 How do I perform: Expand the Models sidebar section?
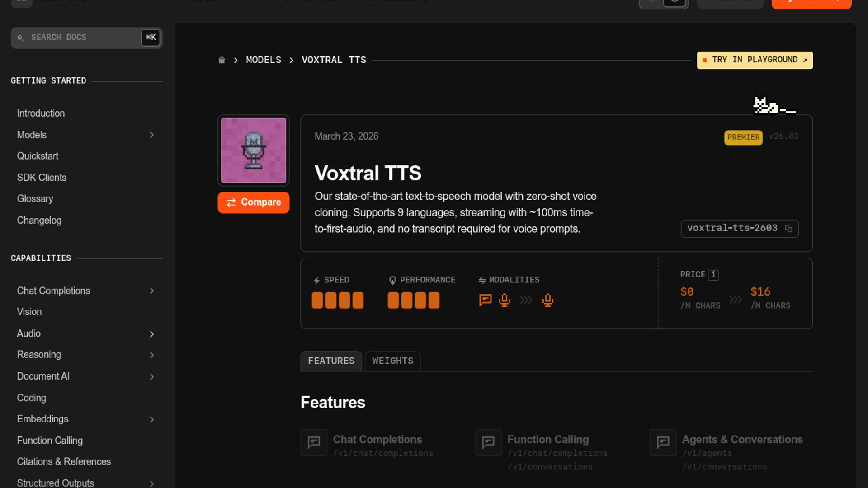152,135
